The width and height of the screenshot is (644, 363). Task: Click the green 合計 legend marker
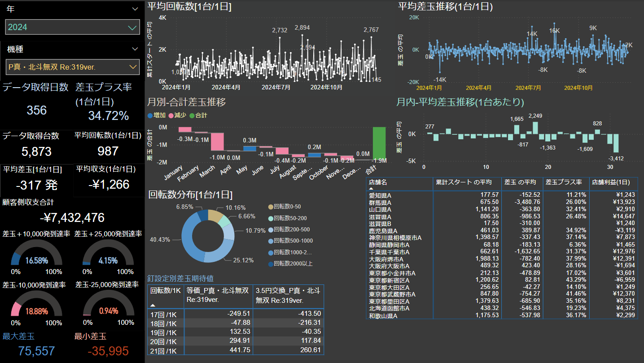[x=192, y=115]
